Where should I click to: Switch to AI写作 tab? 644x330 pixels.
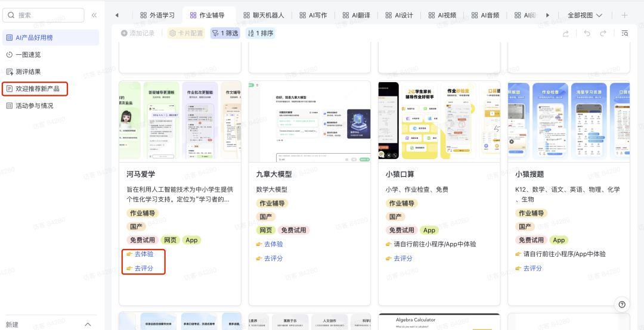[313, 15]
